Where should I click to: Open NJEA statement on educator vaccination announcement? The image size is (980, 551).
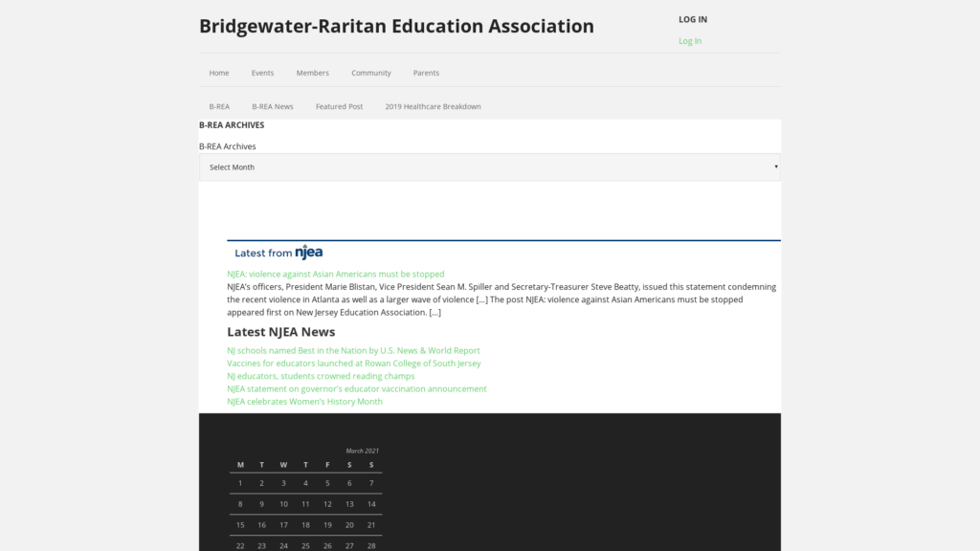[356, 389]
